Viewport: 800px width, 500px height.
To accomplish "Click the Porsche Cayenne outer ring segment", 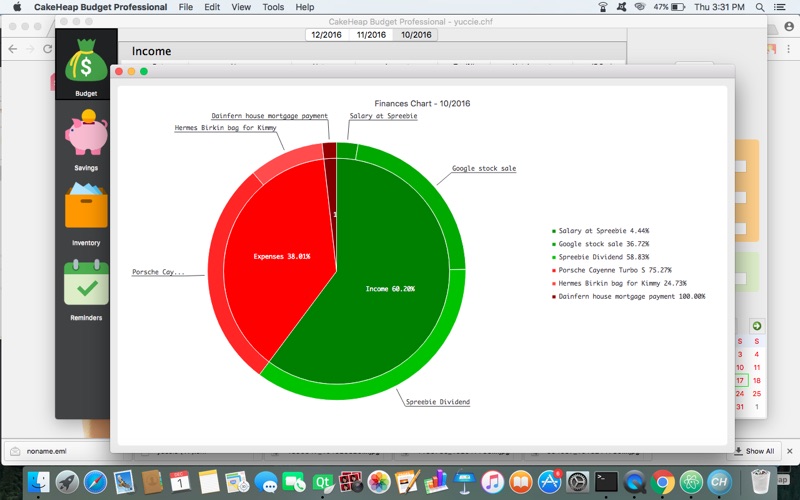I will 217,276.
